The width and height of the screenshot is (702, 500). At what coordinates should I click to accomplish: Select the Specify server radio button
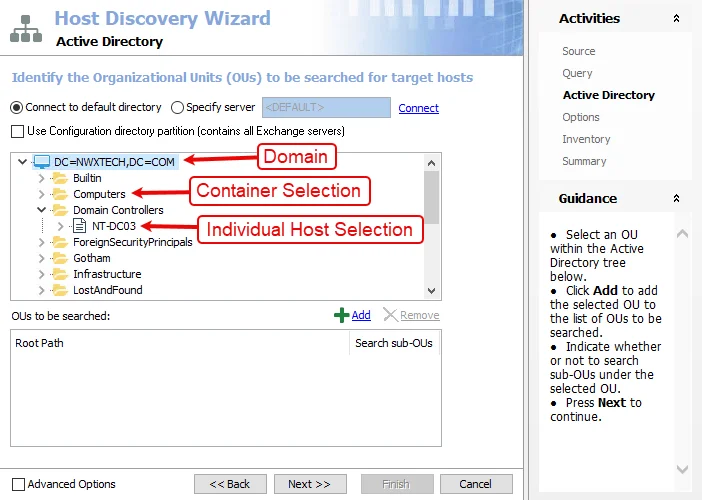177,107
